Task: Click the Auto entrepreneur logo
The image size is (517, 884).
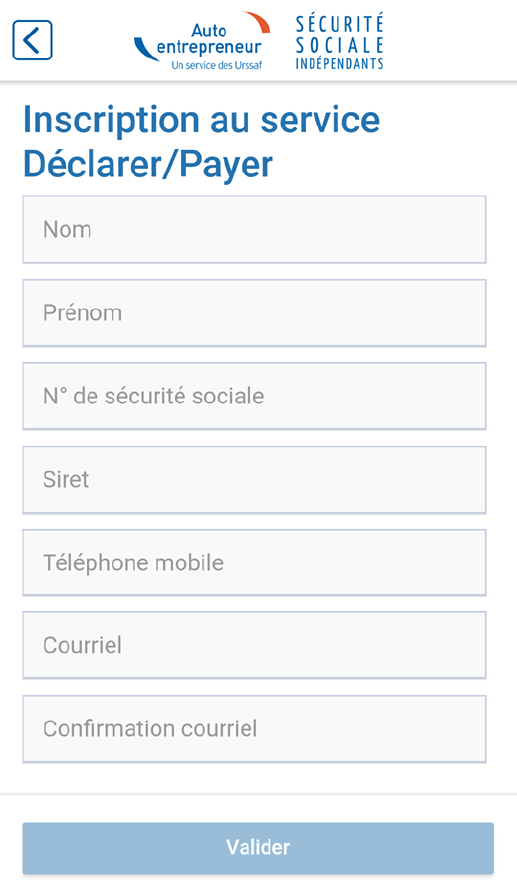Action: (x=202, y=41)
